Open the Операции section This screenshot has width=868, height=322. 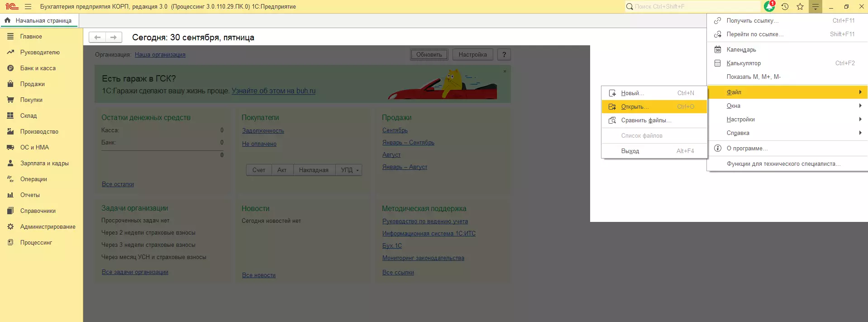[x=33, y=179]
